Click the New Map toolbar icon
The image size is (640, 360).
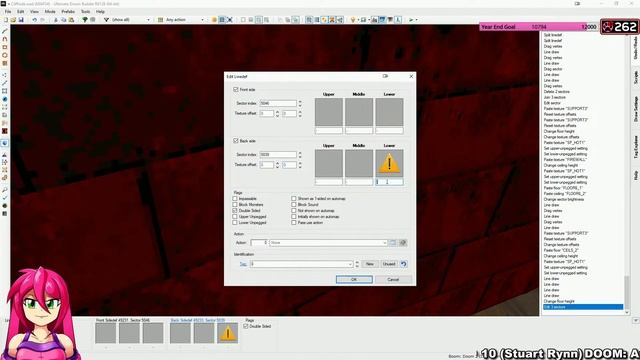[5, 20]
